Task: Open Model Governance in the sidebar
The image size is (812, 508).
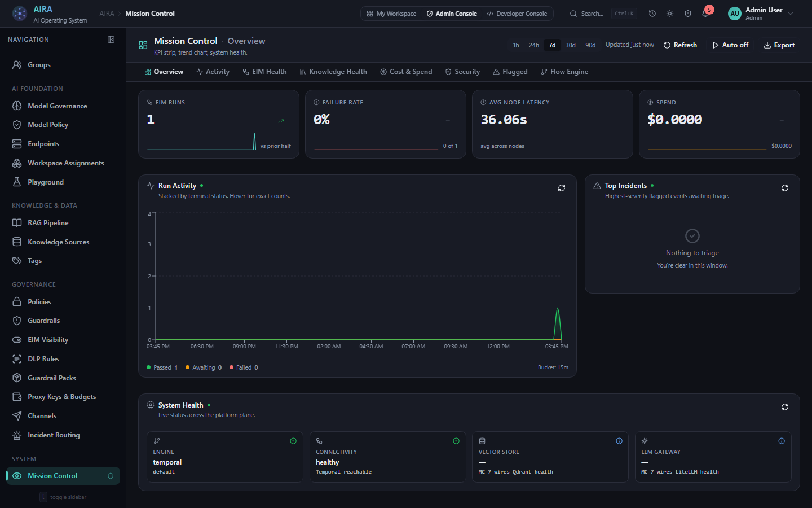Action: point(63,106)
